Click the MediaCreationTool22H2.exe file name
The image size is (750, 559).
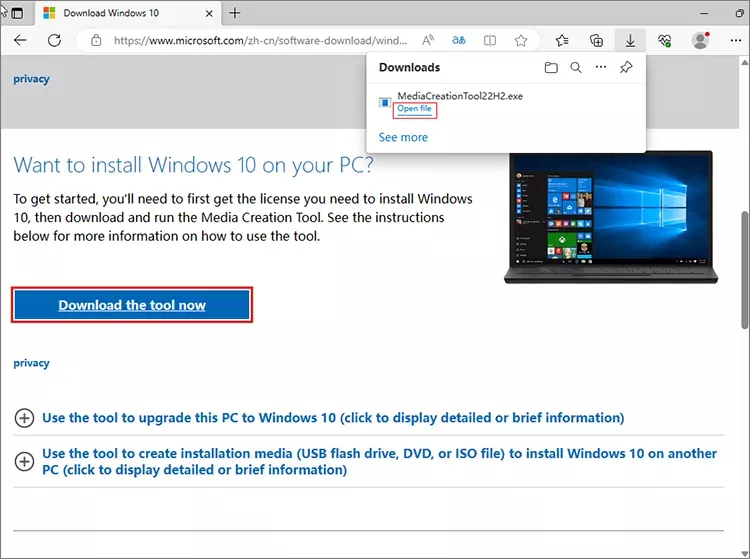pos(460,96)
